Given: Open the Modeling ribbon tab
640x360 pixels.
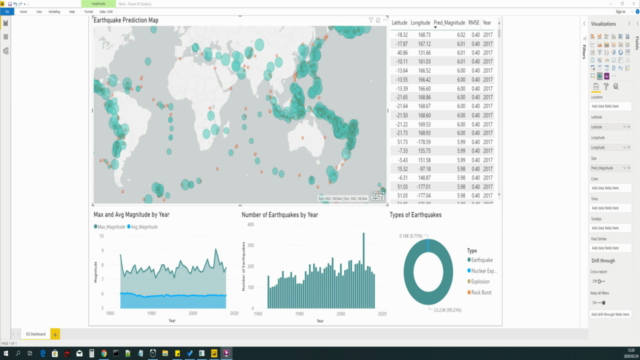Looking at the screenshot, I should tap(54, 12).
